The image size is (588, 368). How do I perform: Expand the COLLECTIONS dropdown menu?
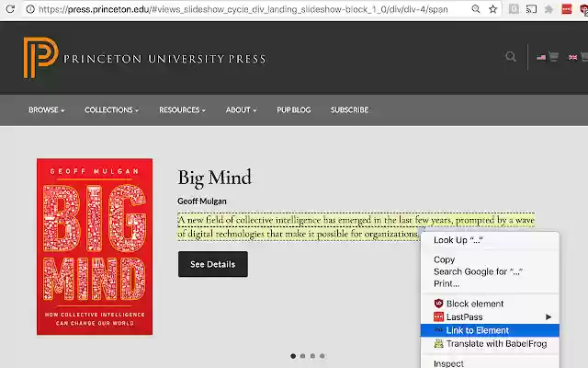pyautogui.click(x=111, y=110)
